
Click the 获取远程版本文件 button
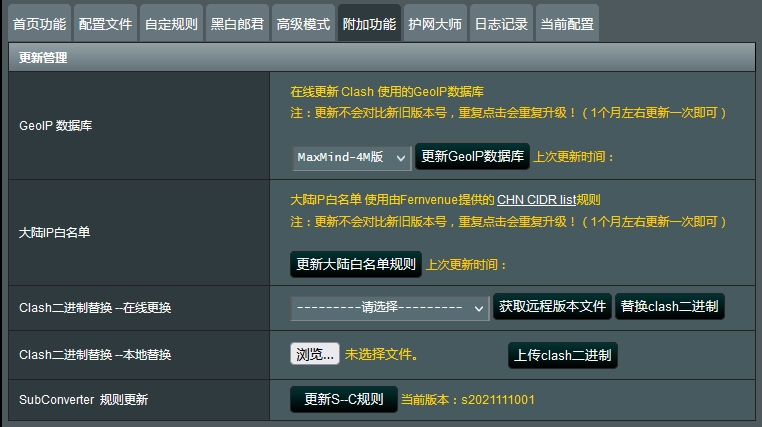tap(552, 307)
